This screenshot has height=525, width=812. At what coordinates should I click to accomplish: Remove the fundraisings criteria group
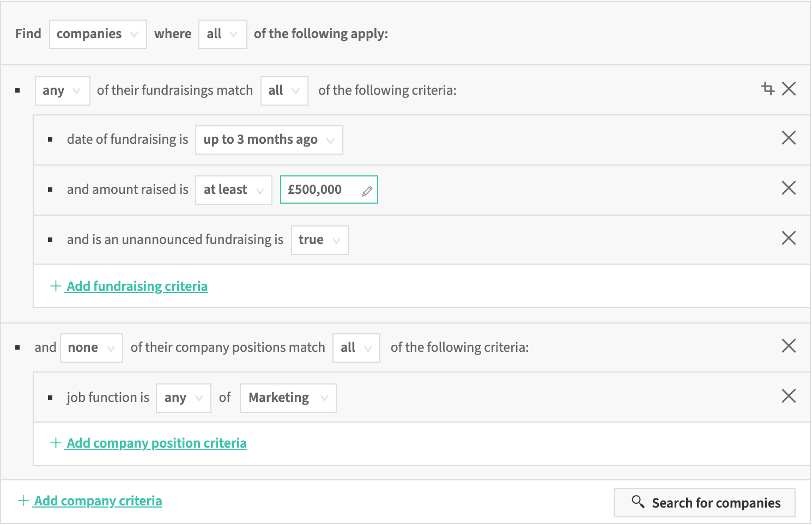click(x=789, y=89)
